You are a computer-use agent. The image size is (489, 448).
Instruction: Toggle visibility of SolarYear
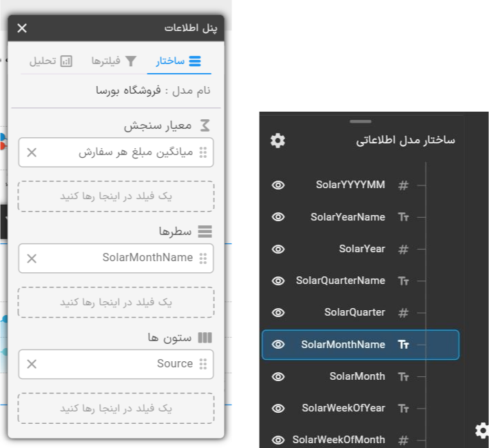pyautogui.click(x=278, y=249)
